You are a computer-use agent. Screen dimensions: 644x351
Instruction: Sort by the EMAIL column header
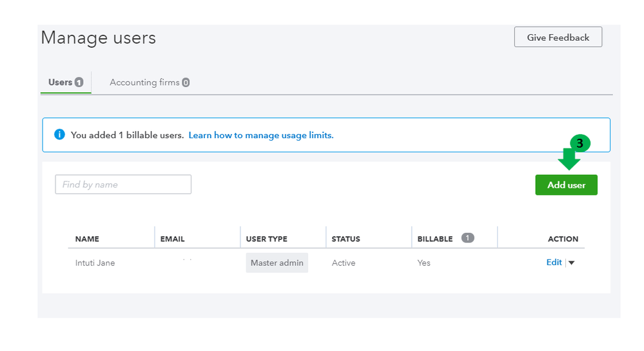point(172,239)
